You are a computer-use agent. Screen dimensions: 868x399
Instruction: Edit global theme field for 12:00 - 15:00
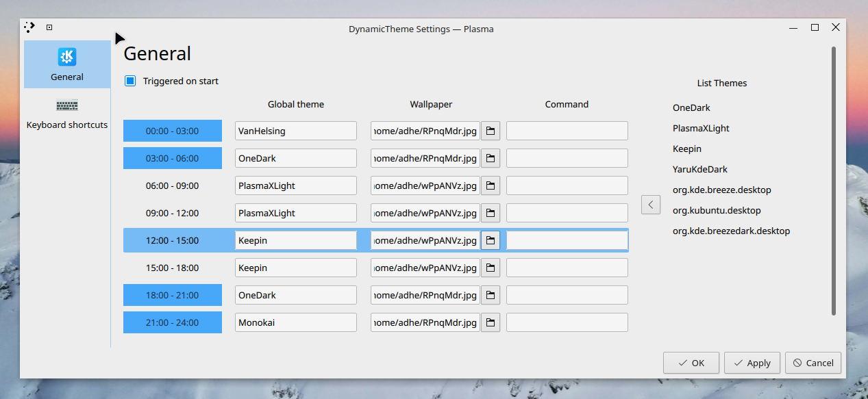296,240
